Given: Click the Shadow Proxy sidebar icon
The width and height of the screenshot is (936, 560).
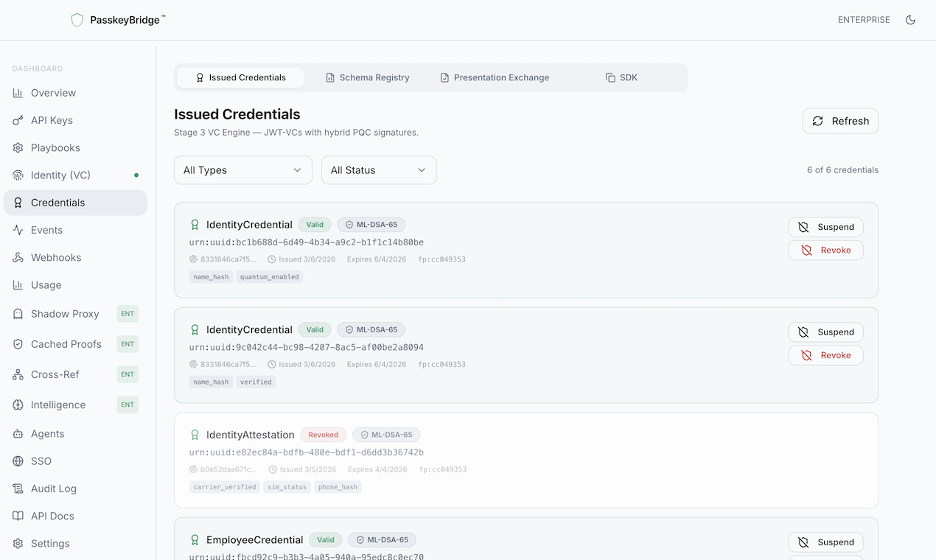Looking at the screenshot, I should (16, 313).
